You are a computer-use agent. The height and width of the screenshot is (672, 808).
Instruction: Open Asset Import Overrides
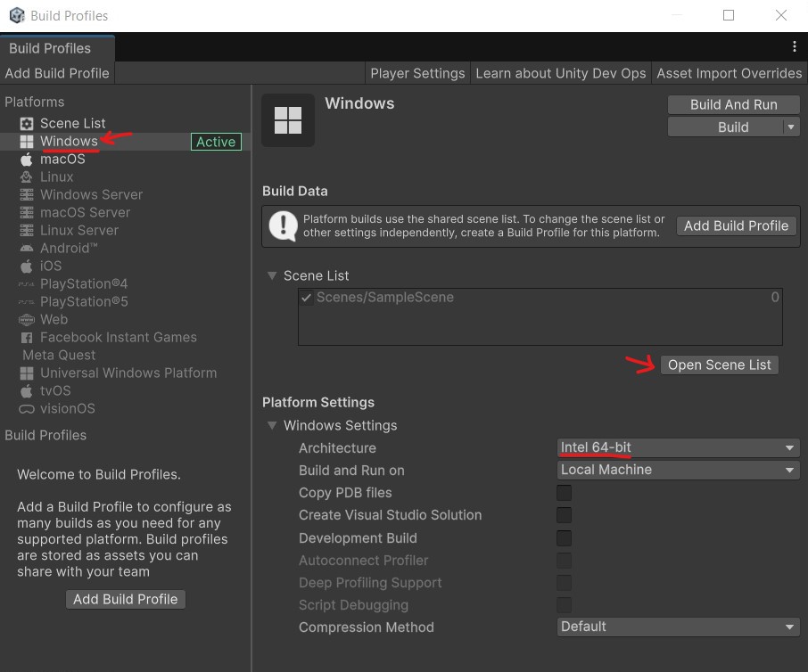[x=730, y=74]
